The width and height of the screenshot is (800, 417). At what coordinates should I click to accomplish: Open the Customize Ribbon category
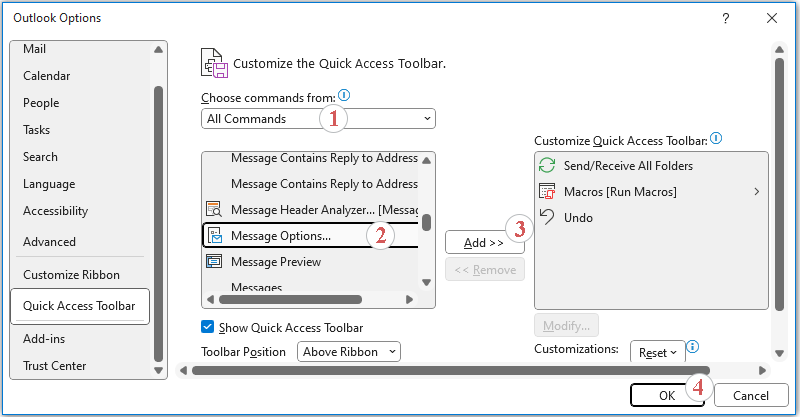[71, 275]
